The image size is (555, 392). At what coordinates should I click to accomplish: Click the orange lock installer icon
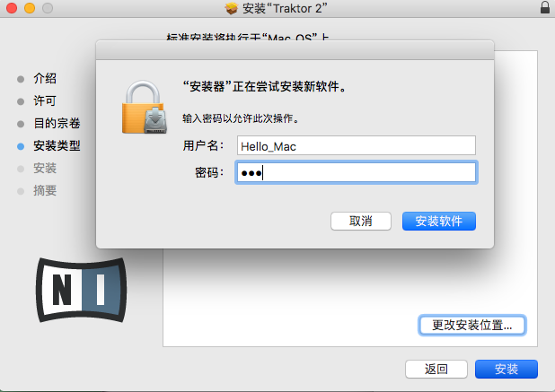coord(144,107)
